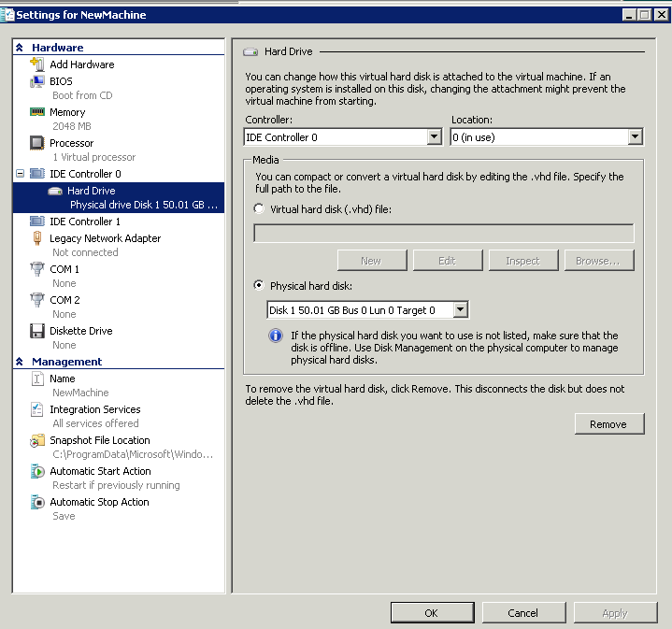The image size is (672, 629).
Task: Click 'All services offered' text
Action: [x=95, y=423]
